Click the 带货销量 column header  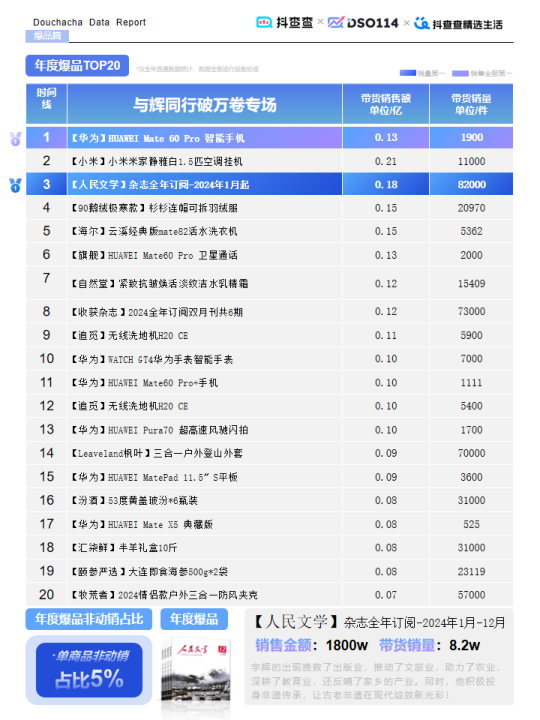[471, 104]
